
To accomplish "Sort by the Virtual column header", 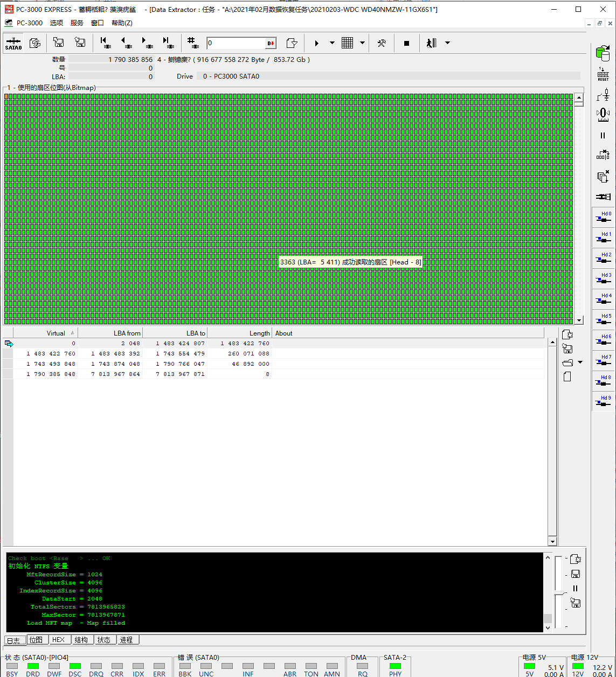I will pyautogui.click(x=56, y=333).
